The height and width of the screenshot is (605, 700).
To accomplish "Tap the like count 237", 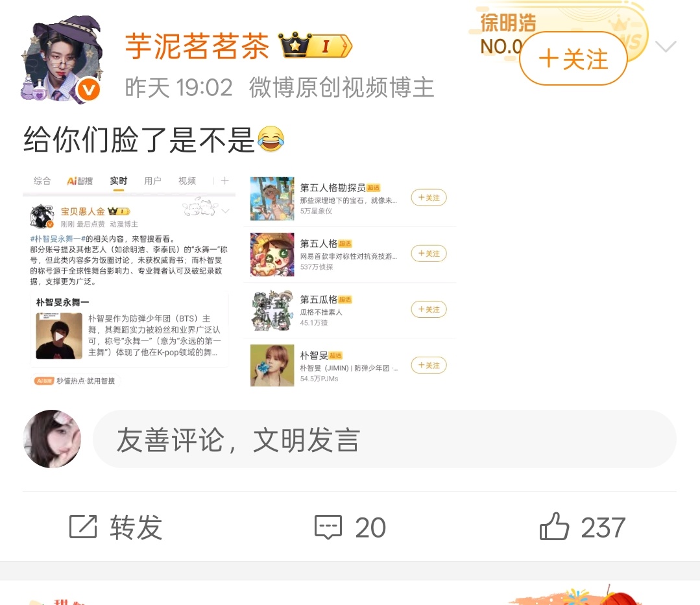I will coord(603,527).
